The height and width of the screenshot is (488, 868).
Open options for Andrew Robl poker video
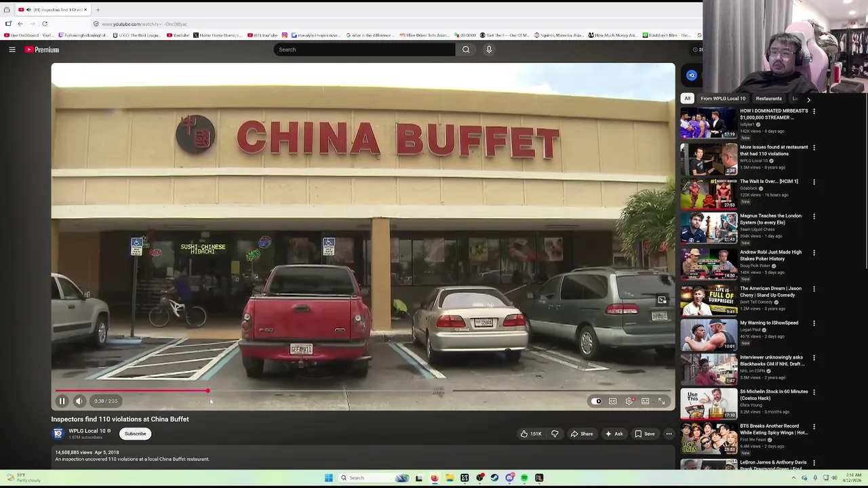(x=814, y=253)
